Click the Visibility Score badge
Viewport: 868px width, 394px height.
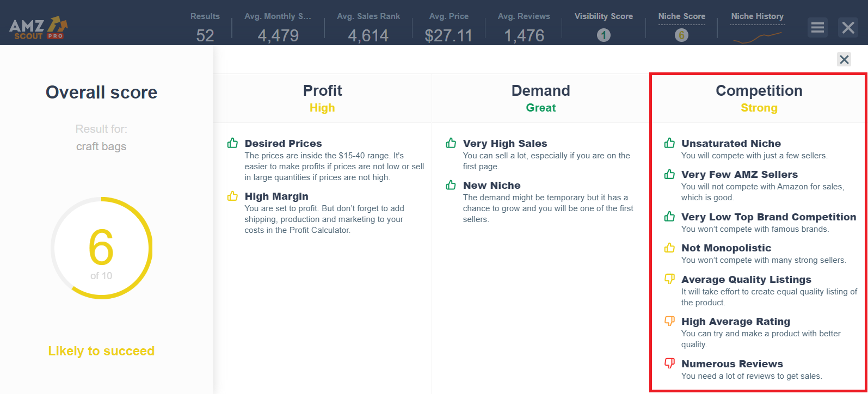[603, 34]
